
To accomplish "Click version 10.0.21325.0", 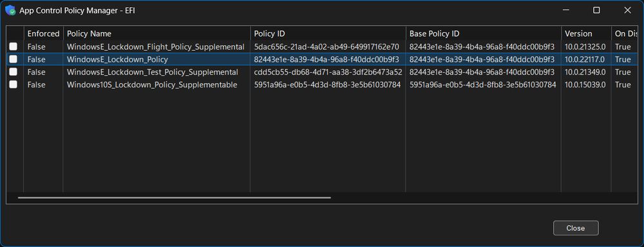I will tap(585, 47).
